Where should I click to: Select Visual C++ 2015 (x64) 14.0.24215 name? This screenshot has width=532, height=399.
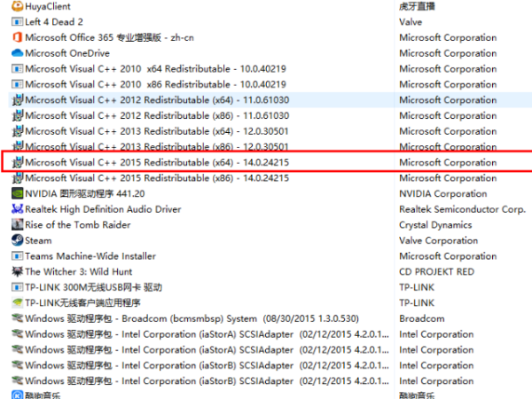click(x=157, y=162)
